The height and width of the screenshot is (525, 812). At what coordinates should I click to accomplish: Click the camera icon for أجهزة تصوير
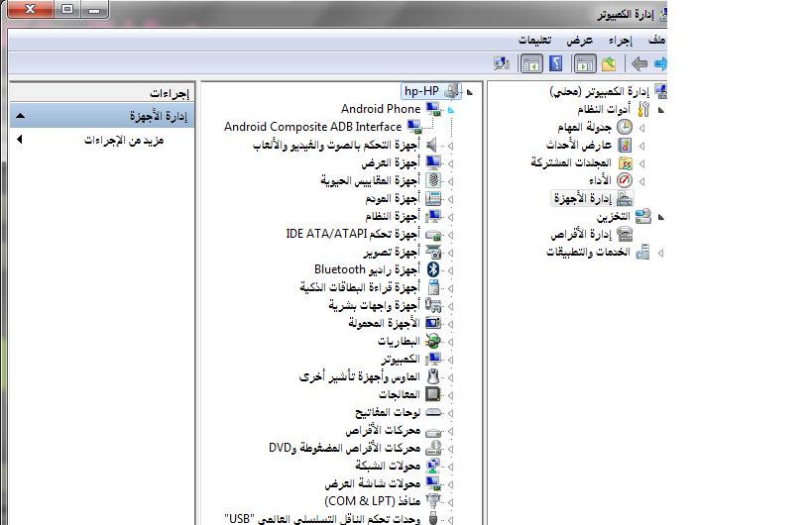click(433, 252)
